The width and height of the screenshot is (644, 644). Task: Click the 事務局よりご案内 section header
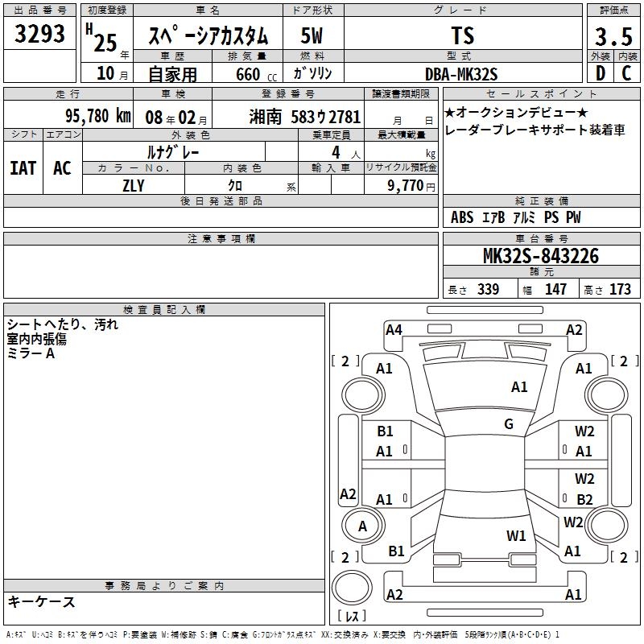tap(164, 586)
